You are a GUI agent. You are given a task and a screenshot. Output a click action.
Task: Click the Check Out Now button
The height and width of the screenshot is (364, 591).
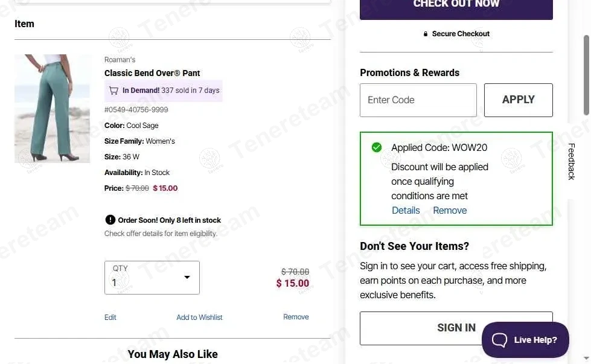click(456, 6)
